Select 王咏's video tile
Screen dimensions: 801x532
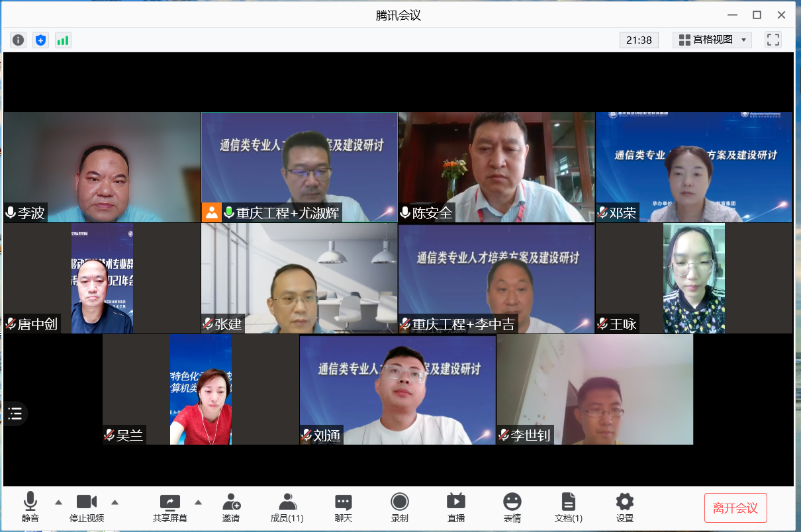pyautogui.click(x=694, y=278)
